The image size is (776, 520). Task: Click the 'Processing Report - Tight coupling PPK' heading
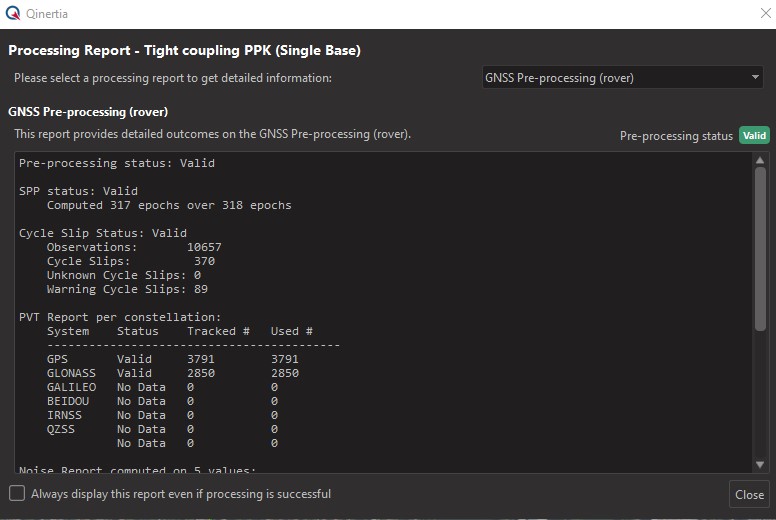[x=184, y=50]
